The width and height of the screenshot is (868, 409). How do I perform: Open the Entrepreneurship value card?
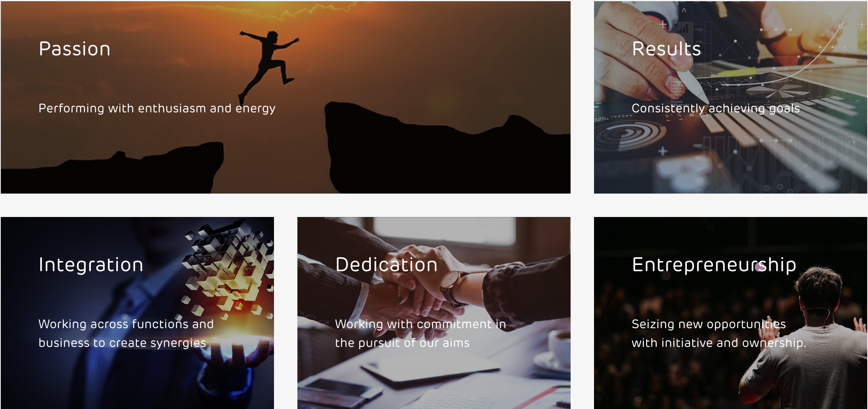pos(731,313)
